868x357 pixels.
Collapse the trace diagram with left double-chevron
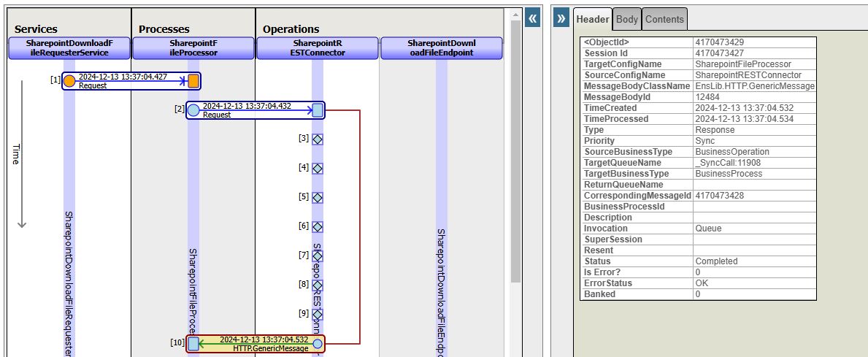(x=533, y=18)
